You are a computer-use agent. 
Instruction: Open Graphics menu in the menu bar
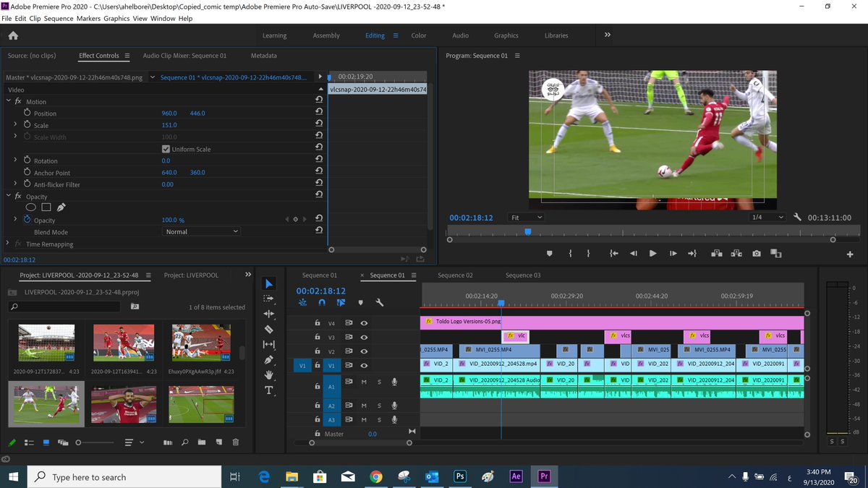tap(116, 18)
